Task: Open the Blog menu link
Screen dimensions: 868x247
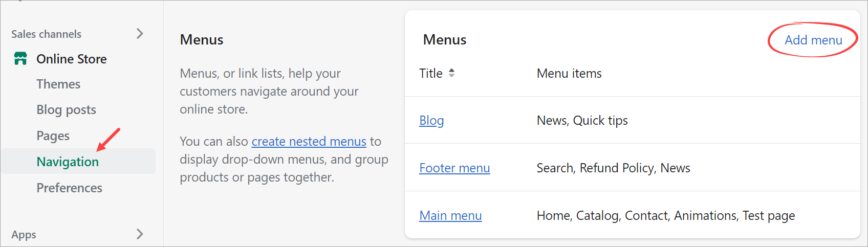Action: tap(431, 121)
